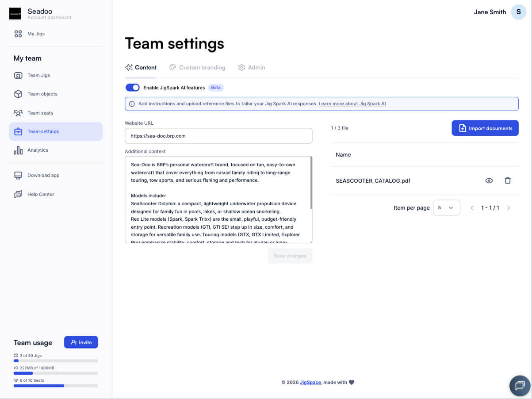
Task: Switch to Custom branding tab
Action: point(197,68)
